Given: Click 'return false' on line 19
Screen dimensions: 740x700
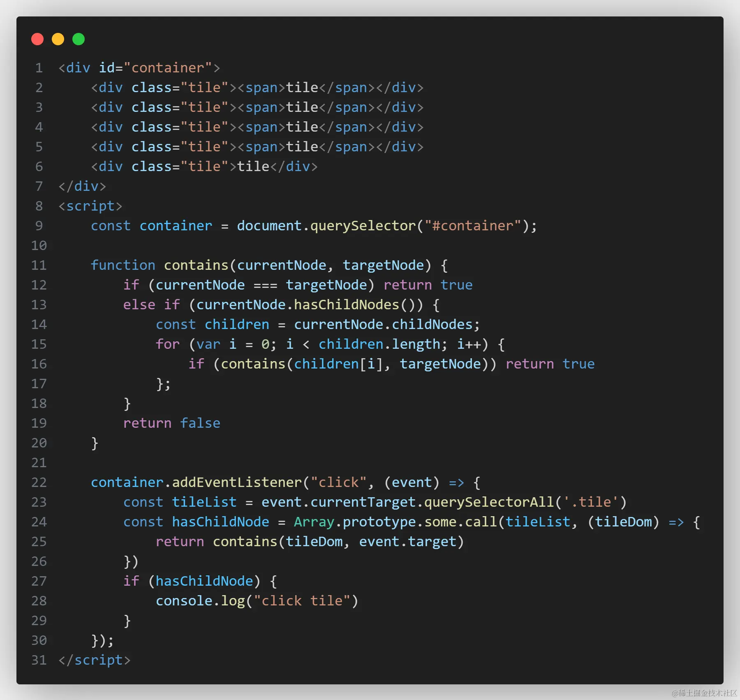Looking at the screenshot, I should (x=172, y=423).
